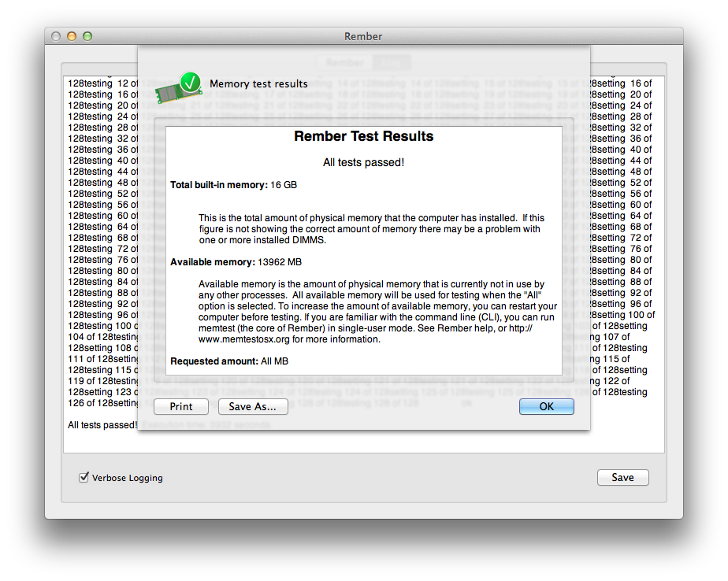Zoom the Rember window with green button
The image size is (728, 581).
(x=87, y=36)
